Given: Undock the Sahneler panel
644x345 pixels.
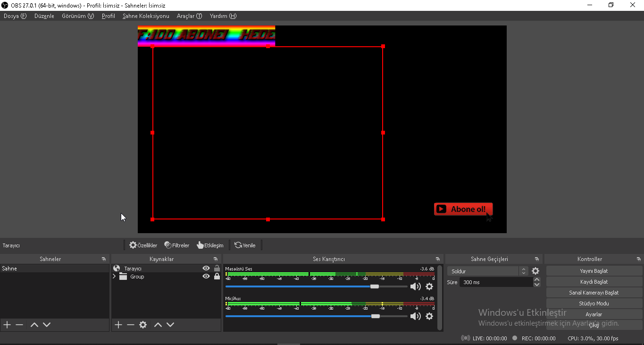Looking at the screenshot, I should tap(104, 259).
